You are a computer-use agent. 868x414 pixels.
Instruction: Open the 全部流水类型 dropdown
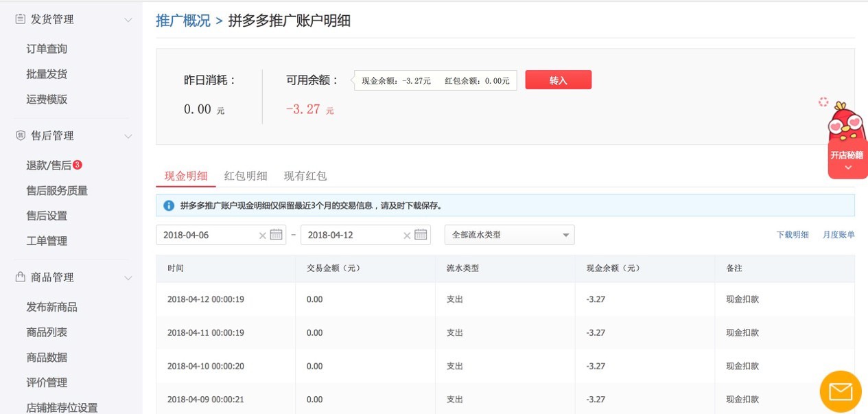pyautogui.click(x=509, y=235)
